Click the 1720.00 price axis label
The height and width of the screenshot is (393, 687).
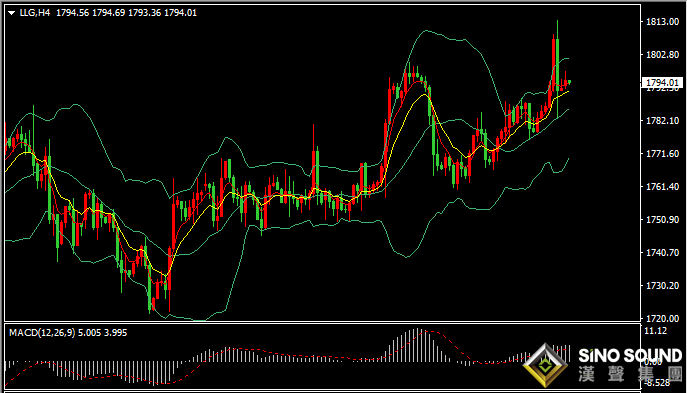coord(662,319)
